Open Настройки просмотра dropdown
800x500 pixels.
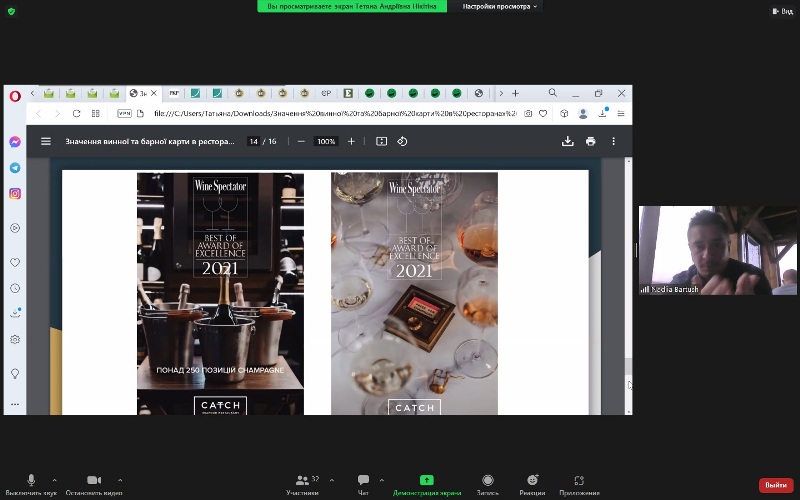click(500, 6)
